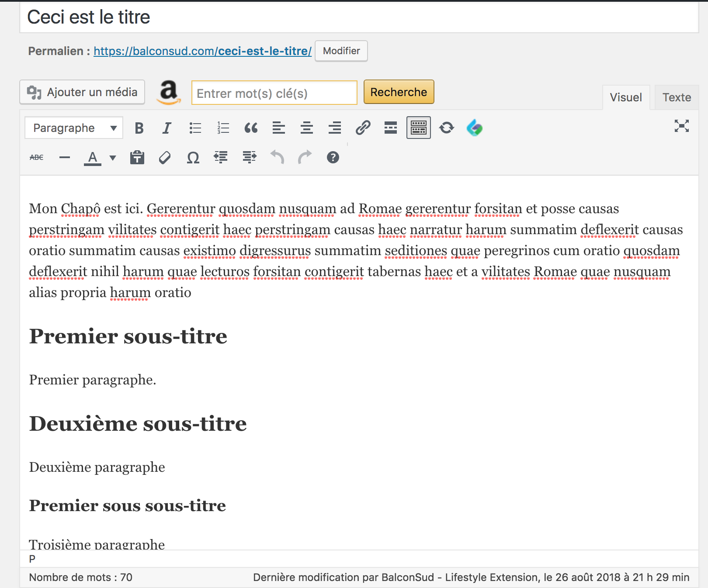The width and height of the screenshot is (708, 588).
Task: Click the text Premier paragraphe.
Action: coord(92,380)
